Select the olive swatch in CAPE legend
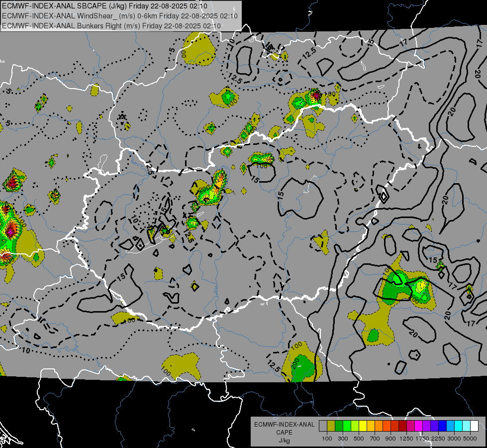This screenshot has width=487, height=448. [x=331, y=426]
